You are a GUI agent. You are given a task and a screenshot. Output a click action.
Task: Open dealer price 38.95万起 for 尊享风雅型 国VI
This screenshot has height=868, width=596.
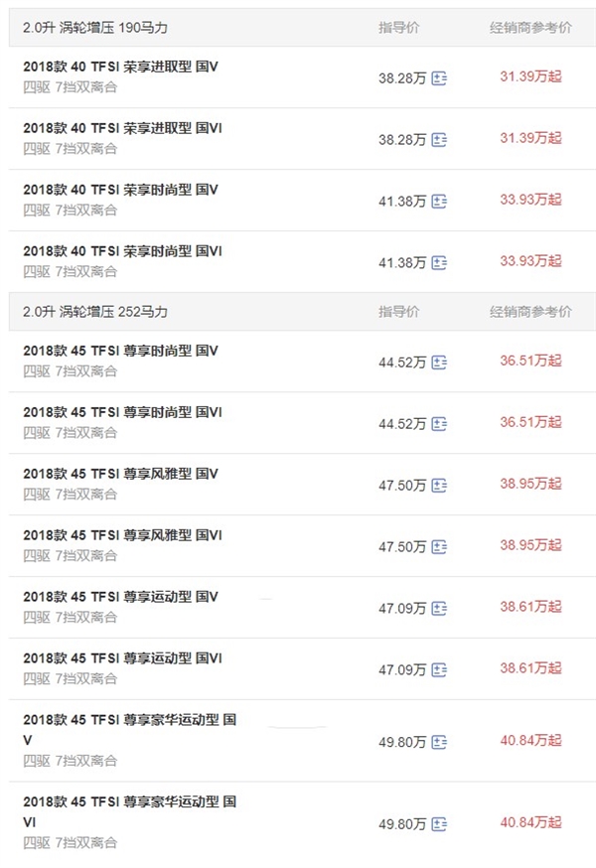coord(530,544)
